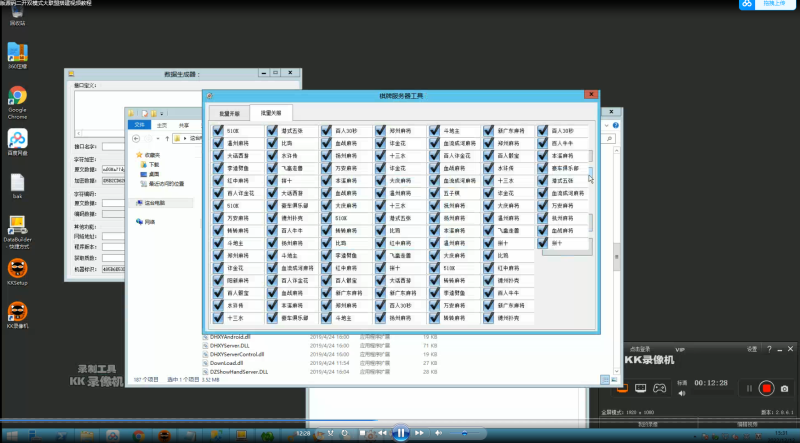Open Explorer's blue help icon

point(616,125)
